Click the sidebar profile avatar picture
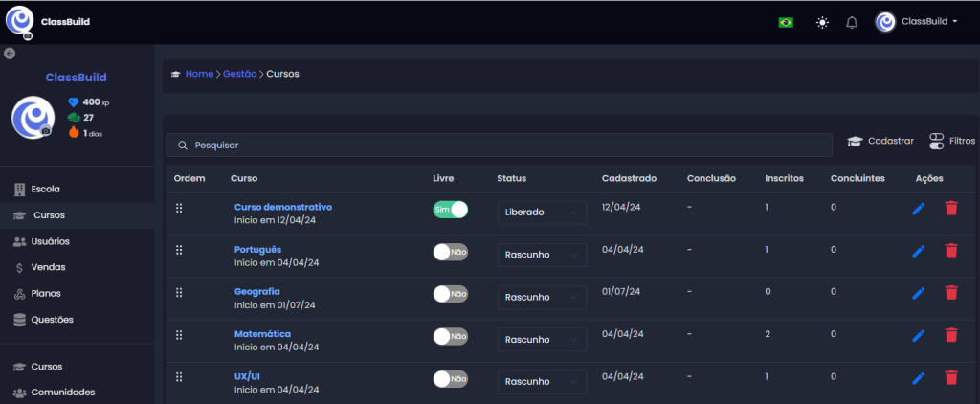 [x=33, y=118]
